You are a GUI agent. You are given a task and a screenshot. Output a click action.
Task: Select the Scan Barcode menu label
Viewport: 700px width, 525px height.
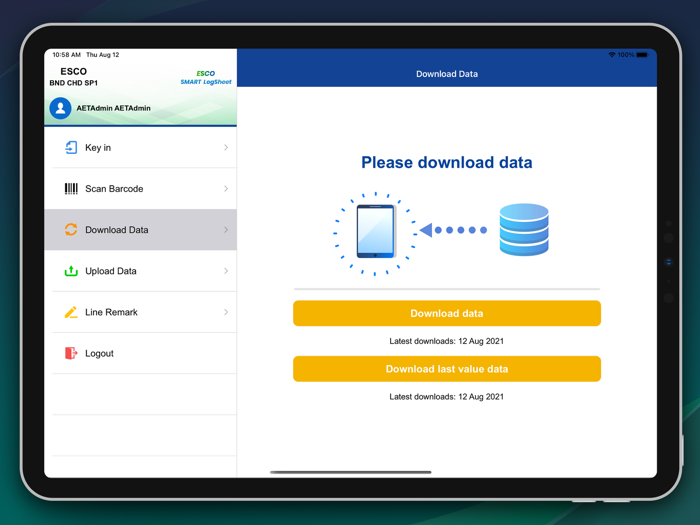[x=114, y=188]
